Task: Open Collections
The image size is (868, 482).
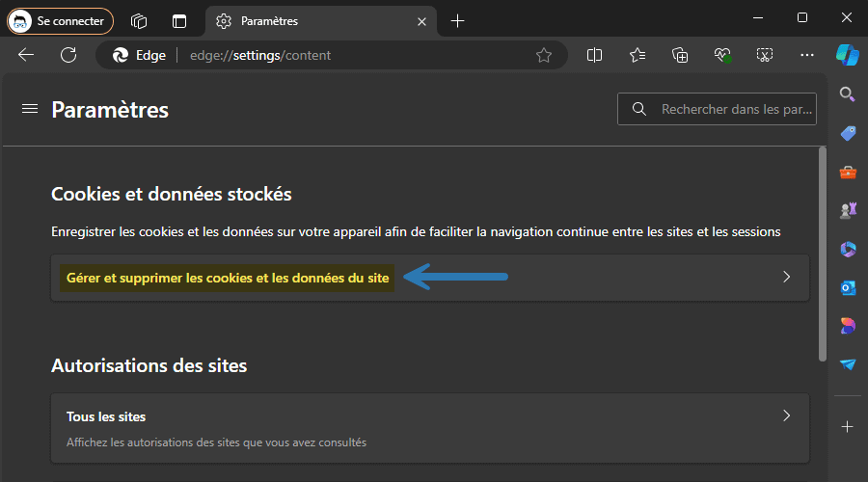Action: coord(680,55)
